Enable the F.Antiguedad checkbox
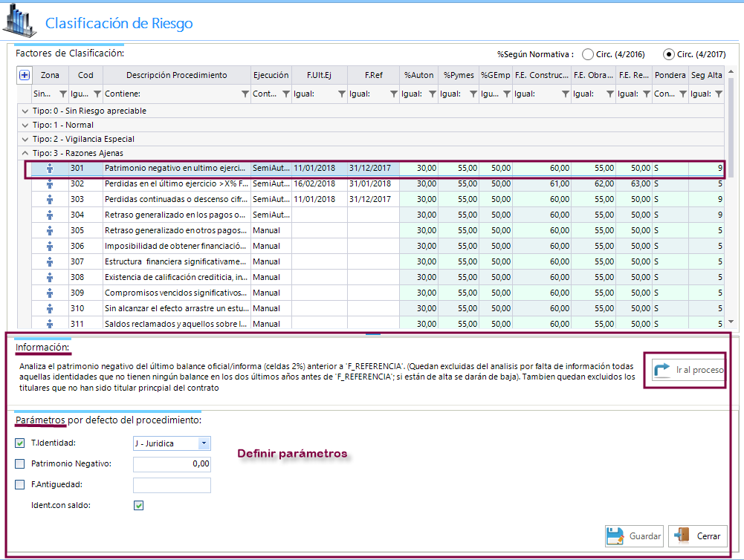Image resolution: width=744 pixels, height=560 pixels. (19, 484)
